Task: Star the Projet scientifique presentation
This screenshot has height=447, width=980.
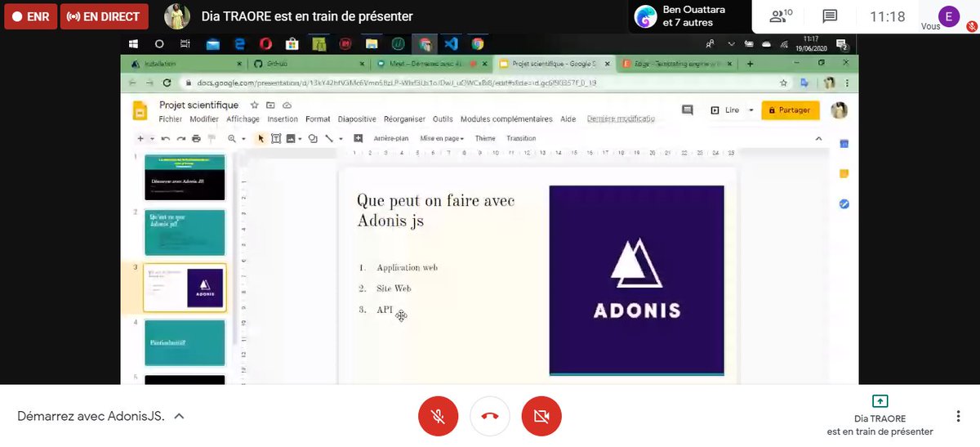Action: (254, 105)
